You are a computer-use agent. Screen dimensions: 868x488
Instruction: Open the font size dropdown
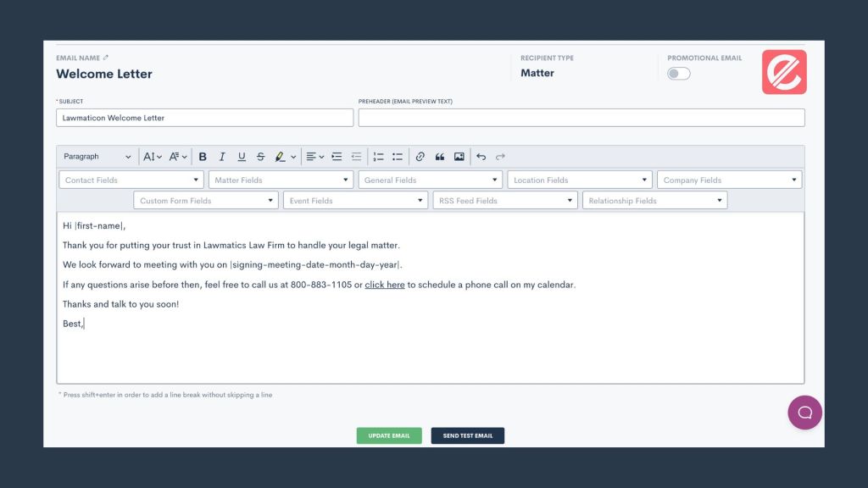click(153, 157)
